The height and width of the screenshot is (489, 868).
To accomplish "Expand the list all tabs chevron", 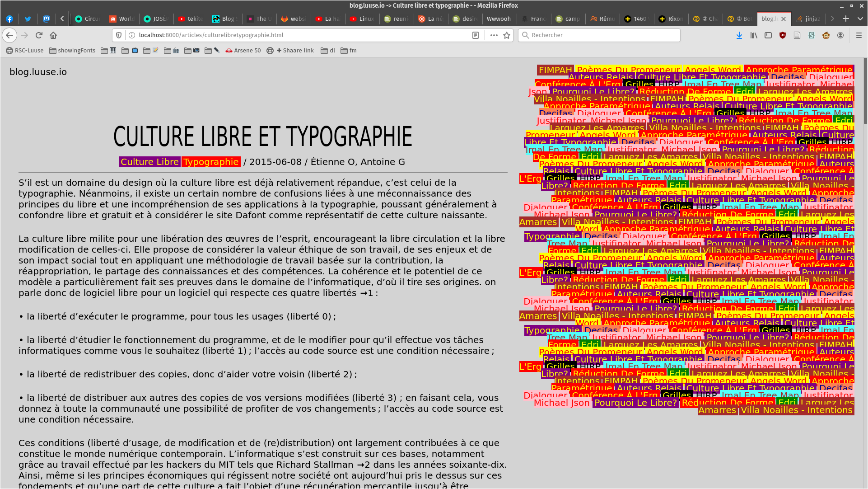I will [860, 19].
